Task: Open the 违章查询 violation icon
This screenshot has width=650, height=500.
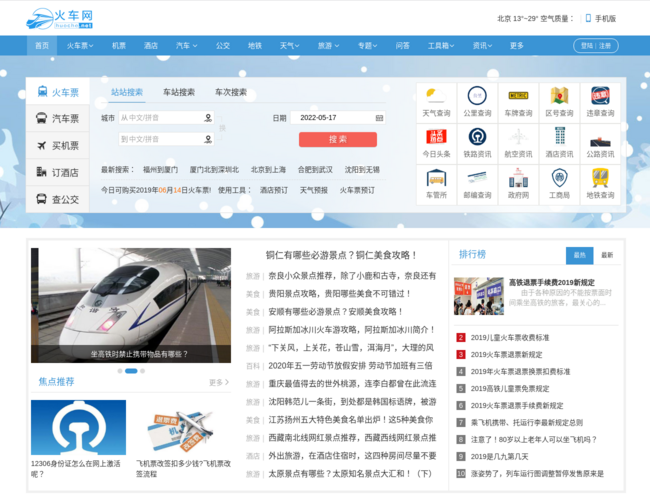Action: pyautogui.click(x=600, y=96)
